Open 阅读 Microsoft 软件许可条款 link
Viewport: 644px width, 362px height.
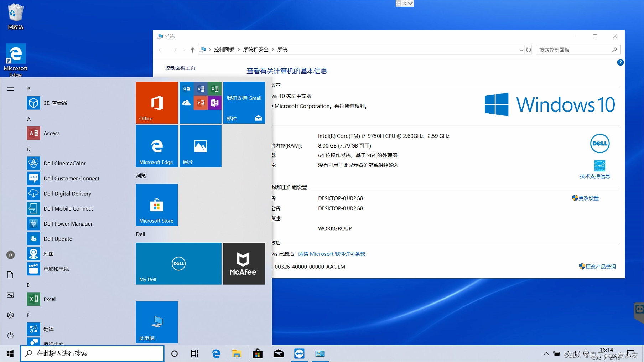332,254
